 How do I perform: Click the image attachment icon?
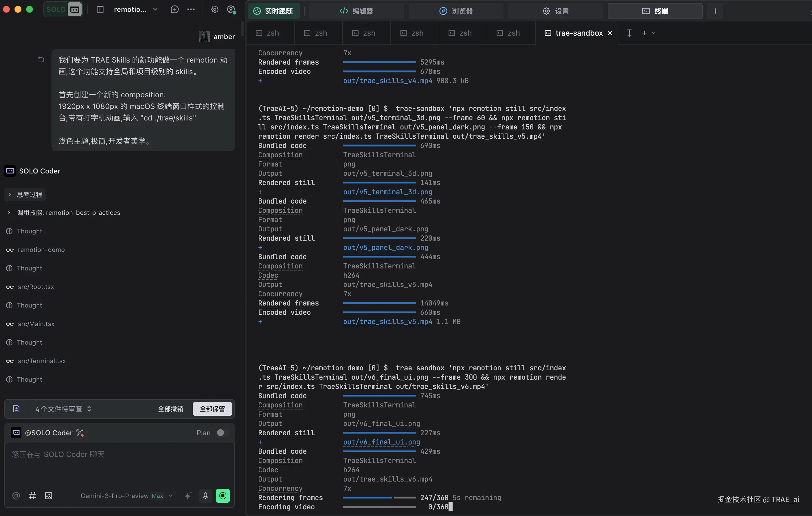pos(49,495)
